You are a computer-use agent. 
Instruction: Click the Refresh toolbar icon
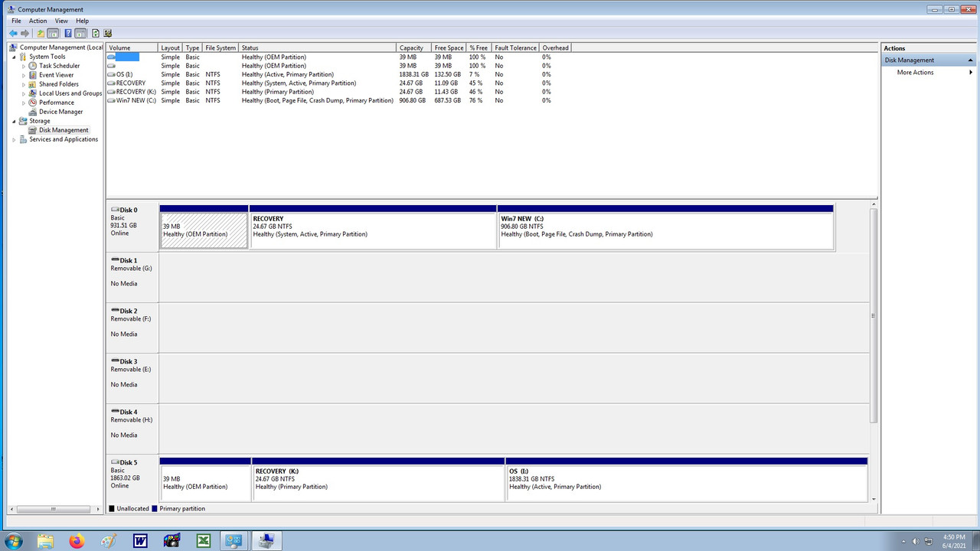point(96,33)
